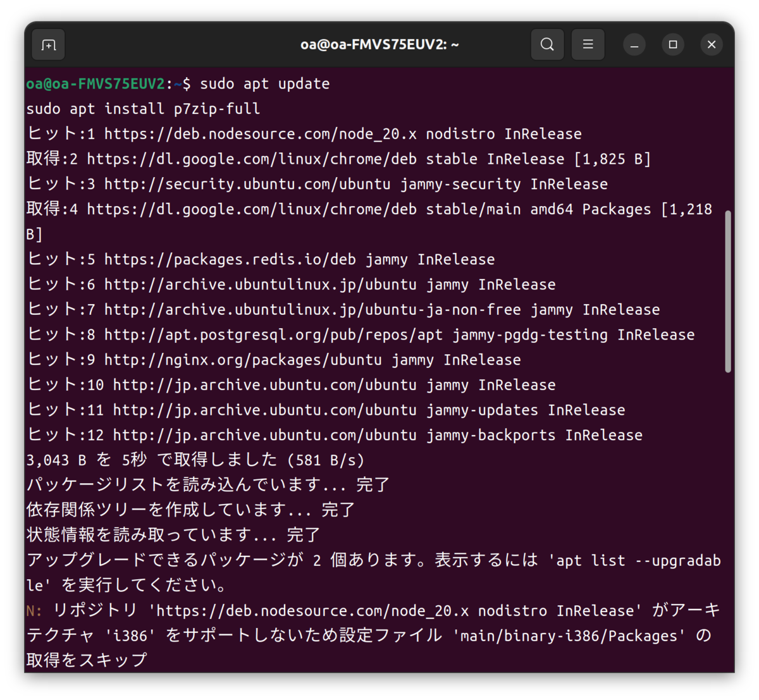Click the '取得をスキップ' text

pos(87,660)
